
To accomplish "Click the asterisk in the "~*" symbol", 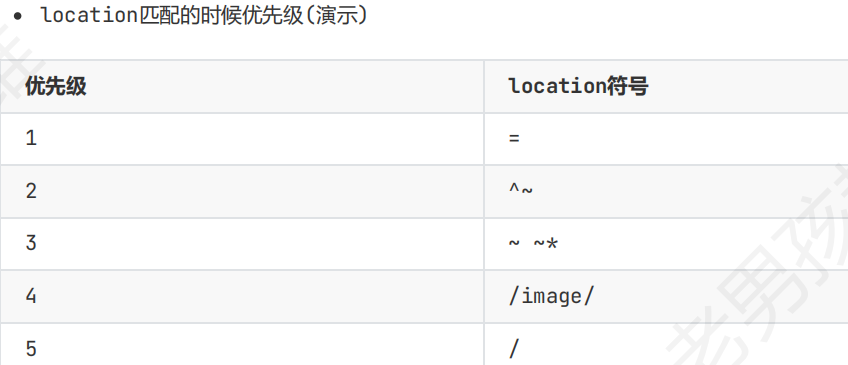I will tap(552, 243).
